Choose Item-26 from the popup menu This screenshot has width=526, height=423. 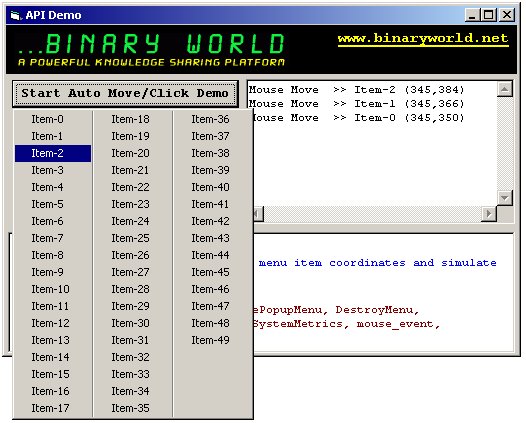pyautogui.click(x=133, y=255)
